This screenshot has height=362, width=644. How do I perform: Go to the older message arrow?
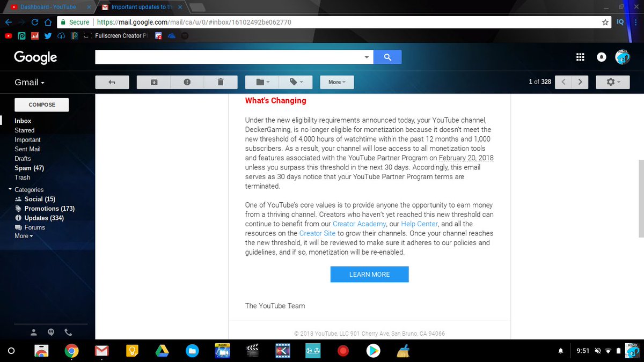(x=580, y=82)
